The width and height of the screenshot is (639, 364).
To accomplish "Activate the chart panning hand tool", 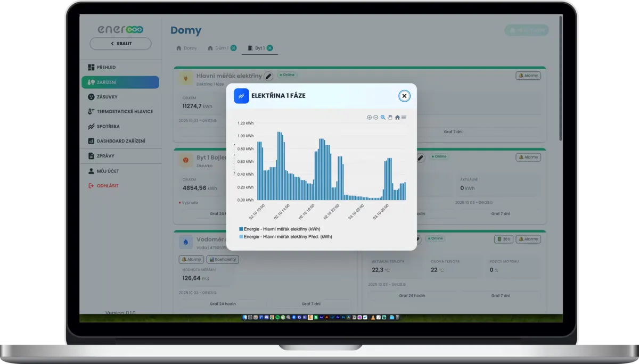I will point(390,118).
